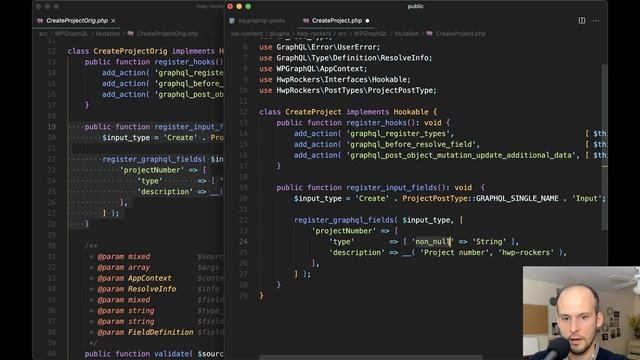Click the PHP icon in CreateProject.php breadcrumb

429,33
